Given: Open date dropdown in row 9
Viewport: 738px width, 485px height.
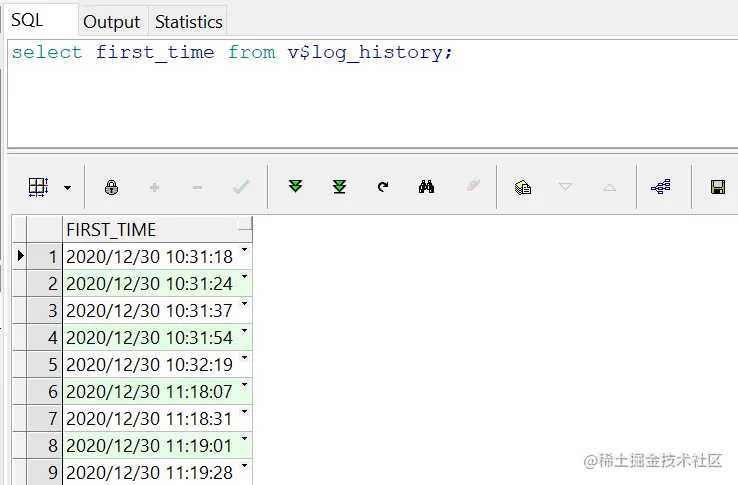Looking at the screenshot, I should click(244, 465).
